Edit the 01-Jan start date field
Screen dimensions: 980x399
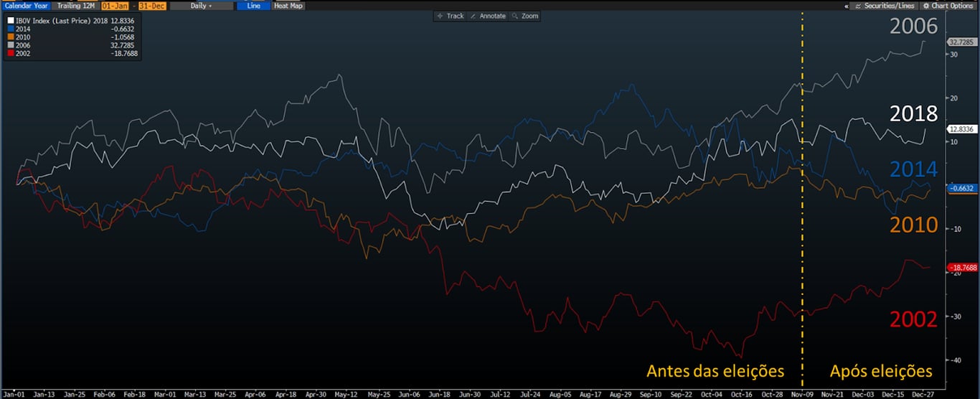coord(114,5)
